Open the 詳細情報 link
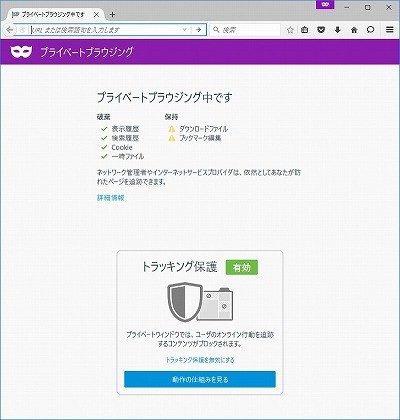The width and height of the screenshot is (400, 420). click(x=111, y=198)
